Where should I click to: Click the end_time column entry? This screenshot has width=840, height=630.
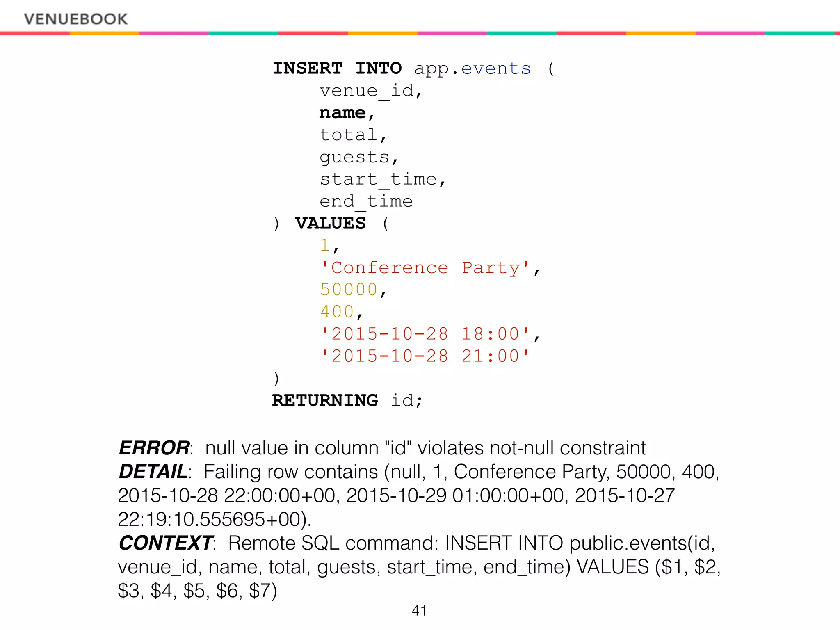(366, 201)
